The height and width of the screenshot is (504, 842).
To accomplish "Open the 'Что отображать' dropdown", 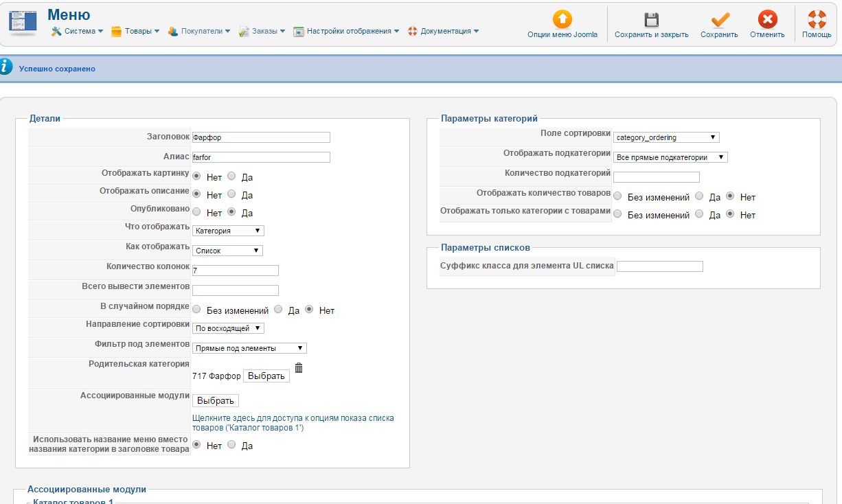I will 228,231.
